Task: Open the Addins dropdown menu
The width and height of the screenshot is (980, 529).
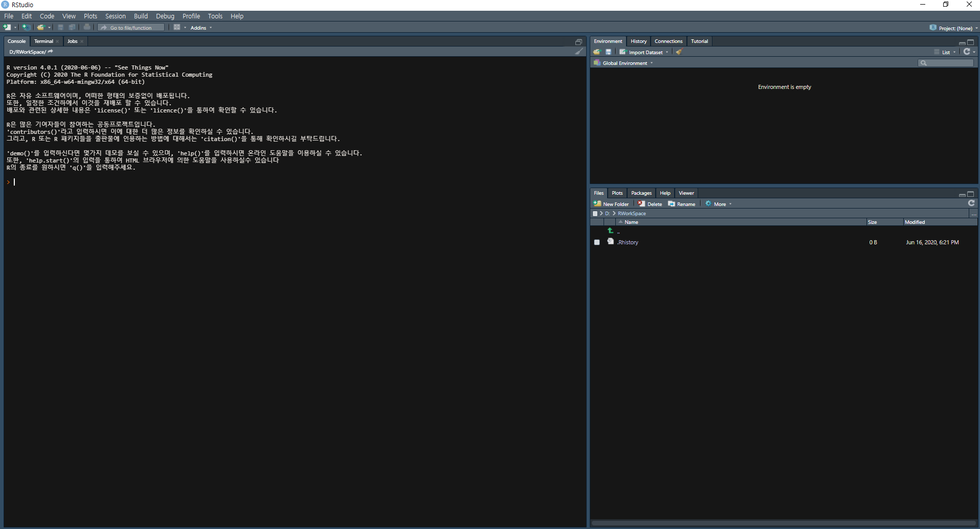Action: (x=201, y=28)
